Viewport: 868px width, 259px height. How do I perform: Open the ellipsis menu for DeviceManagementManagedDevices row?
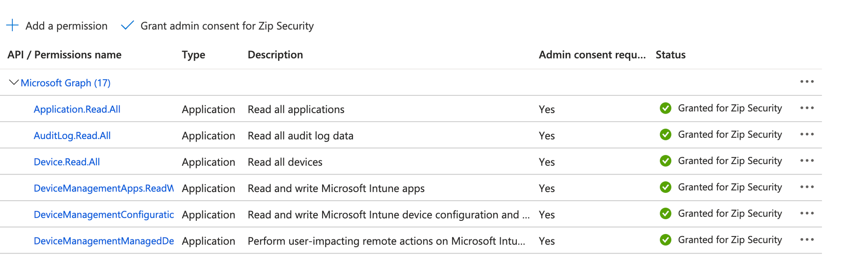[x=807, y=240]
